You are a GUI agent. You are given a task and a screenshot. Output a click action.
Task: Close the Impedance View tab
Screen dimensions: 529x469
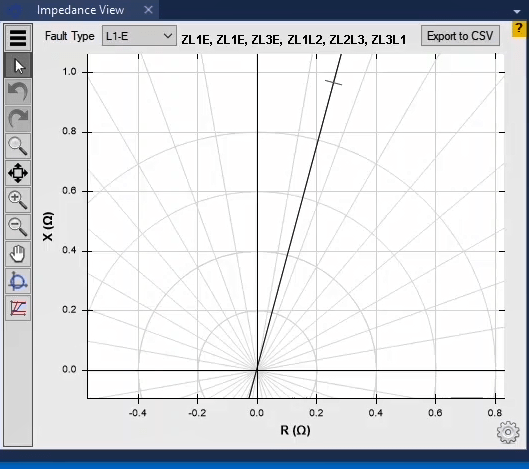tap(148, 10)
